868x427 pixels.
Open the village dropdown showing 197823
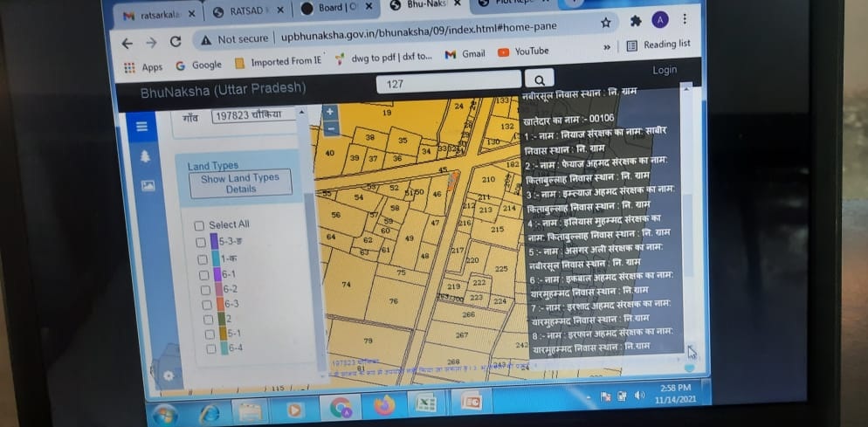click(258, 115)
